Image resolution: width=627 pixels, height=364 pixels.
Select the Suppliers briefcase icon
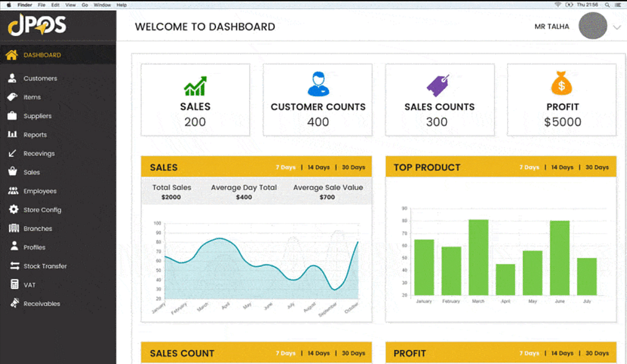tap(12, 116)
